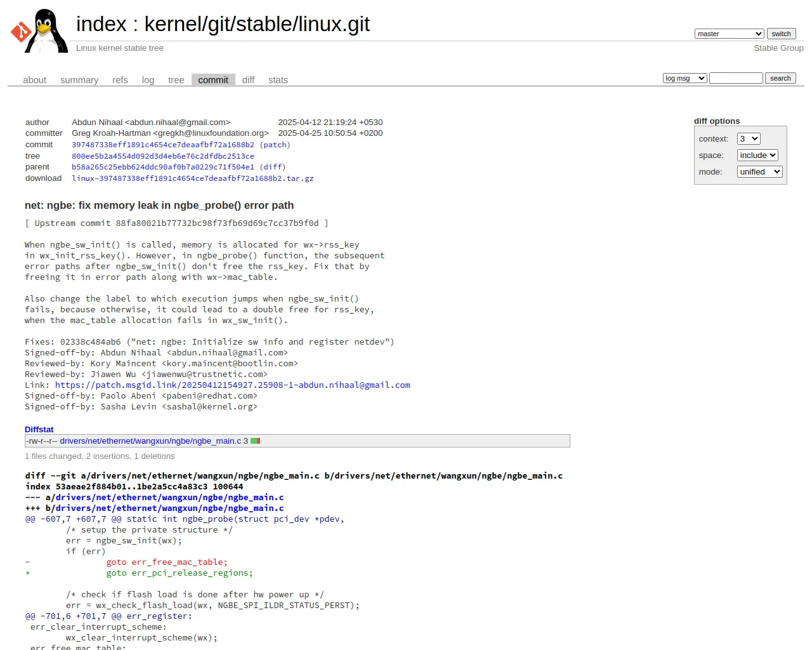Open the Diffstat heading link
The height and width of the screenshot is (650, 812).
(39, 430)
